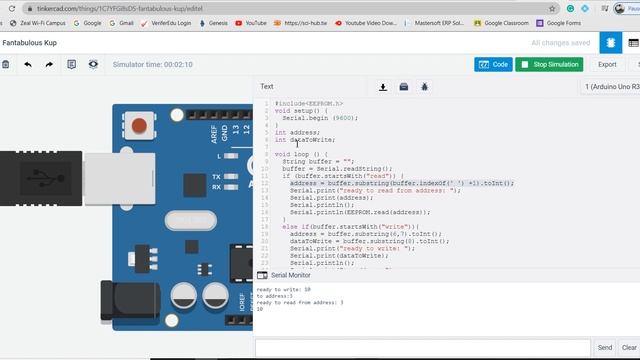Click the 'void loop ()' code line
The width and height of the screenshot is (640, 360).
[x=301, y=154]
